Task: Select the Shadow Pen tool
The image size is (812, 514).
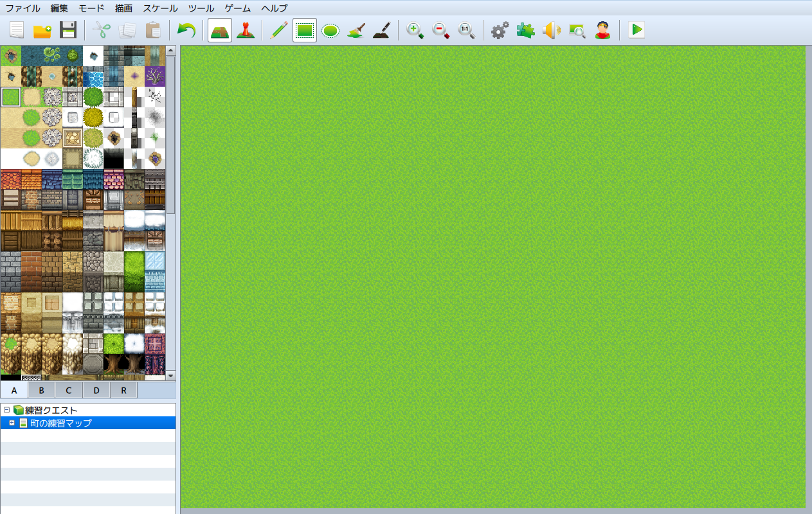Action: (382, 30)
